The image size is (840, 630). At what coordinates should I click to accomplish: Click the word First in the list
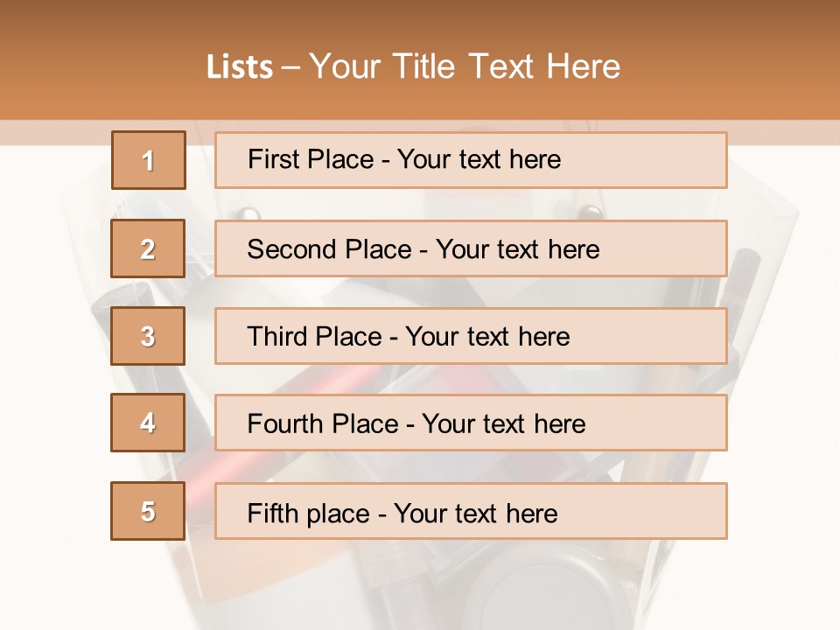270,159
